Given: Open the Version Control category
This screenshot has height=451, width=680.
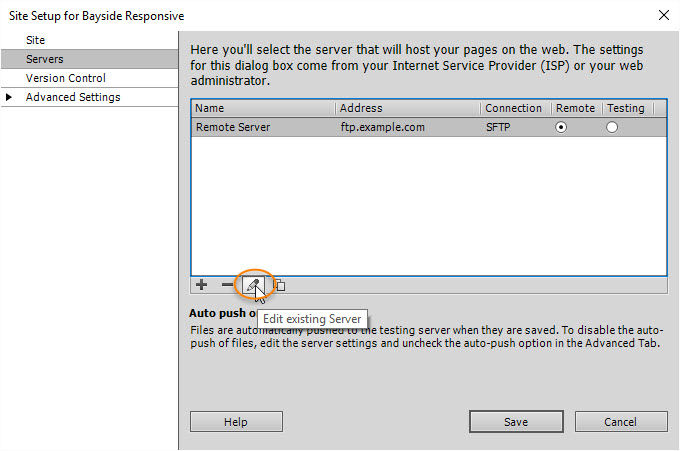Looking at the screenshot, I should tap(89, 78).
